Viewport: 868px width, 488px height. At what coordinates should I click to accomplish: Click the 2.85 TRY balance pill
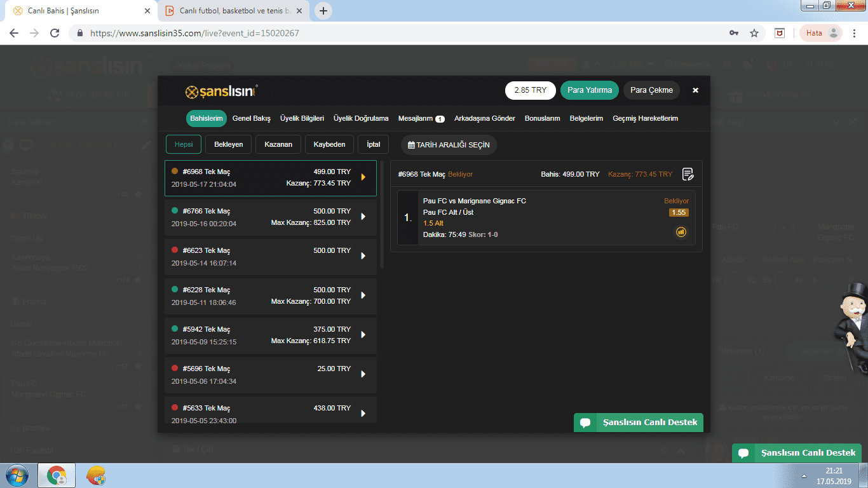point(531,90)
